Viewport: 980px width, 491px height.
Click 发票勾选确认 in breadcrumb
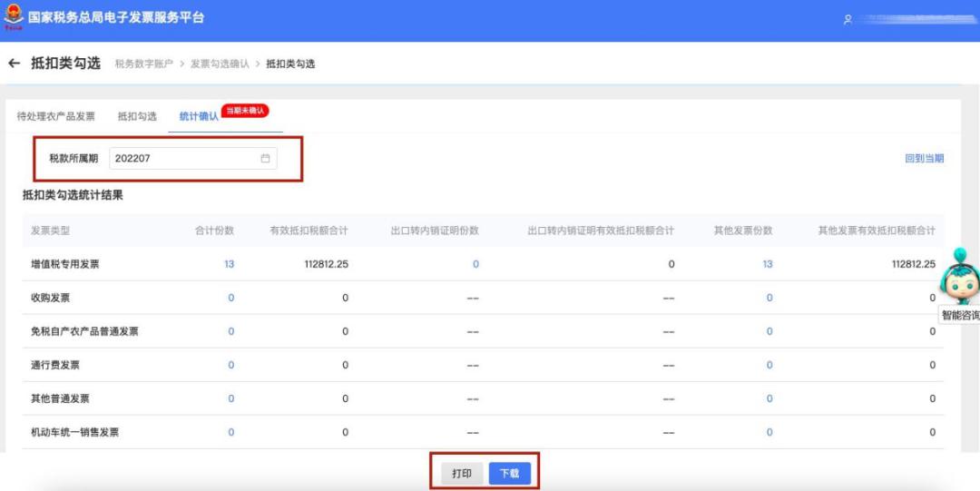pos(220,64)
